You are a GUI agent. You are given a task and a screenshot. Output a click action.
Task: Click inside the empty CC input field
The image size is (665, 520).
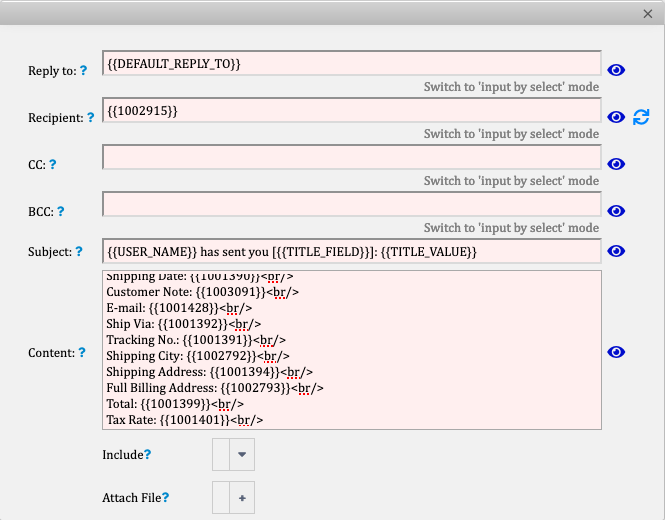pyautogui.click(x=352, y=157)
